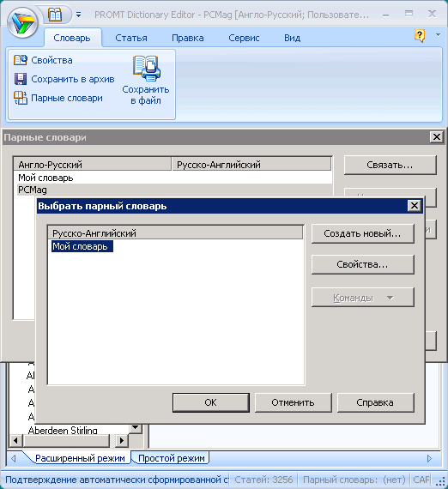Viewport: 448px width, 489px height.
Task: Click the word list scroll down arrow
Action: click(x=136, y=428)
